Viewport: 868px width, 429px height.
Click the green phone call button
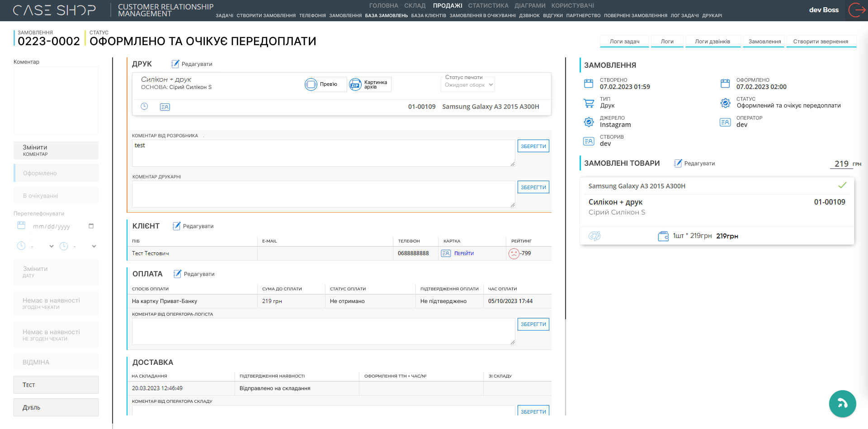pyautogui.click(x=843, y=404)
